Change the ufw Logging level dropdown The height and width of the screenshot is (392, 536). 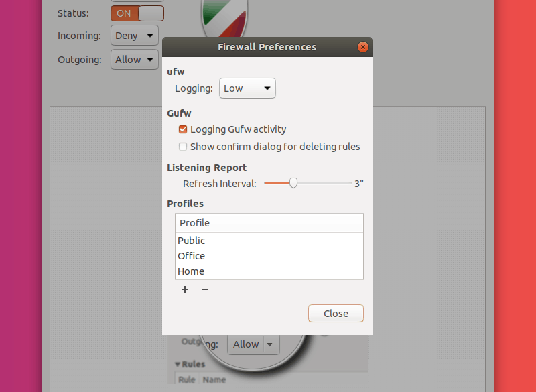click(x=247, y=88)
